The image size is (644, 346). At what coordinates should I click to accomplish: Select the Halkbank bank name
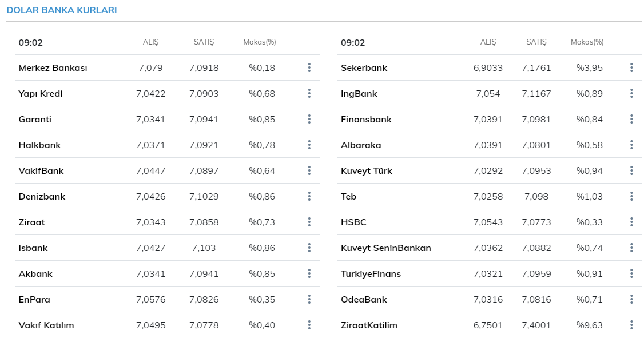(x=39, y=145)
